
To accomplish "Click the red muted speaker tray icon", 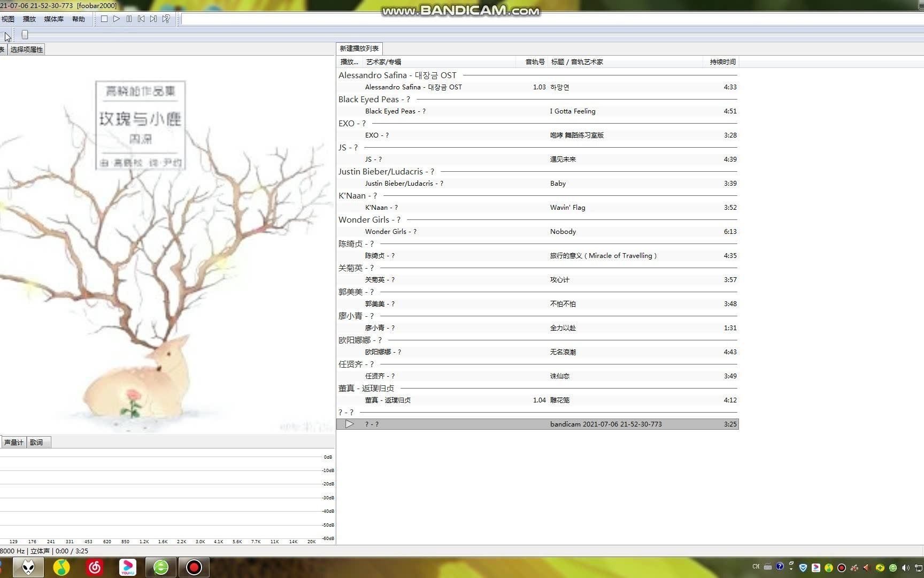I will pyautogui.click(x=867, y=568).
